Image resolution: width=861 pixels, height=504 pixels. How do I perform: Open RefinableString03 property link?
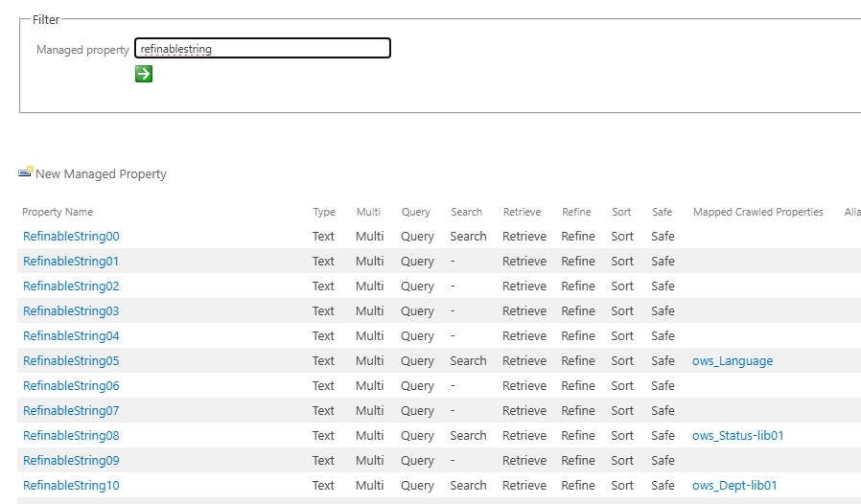(71, 310)
